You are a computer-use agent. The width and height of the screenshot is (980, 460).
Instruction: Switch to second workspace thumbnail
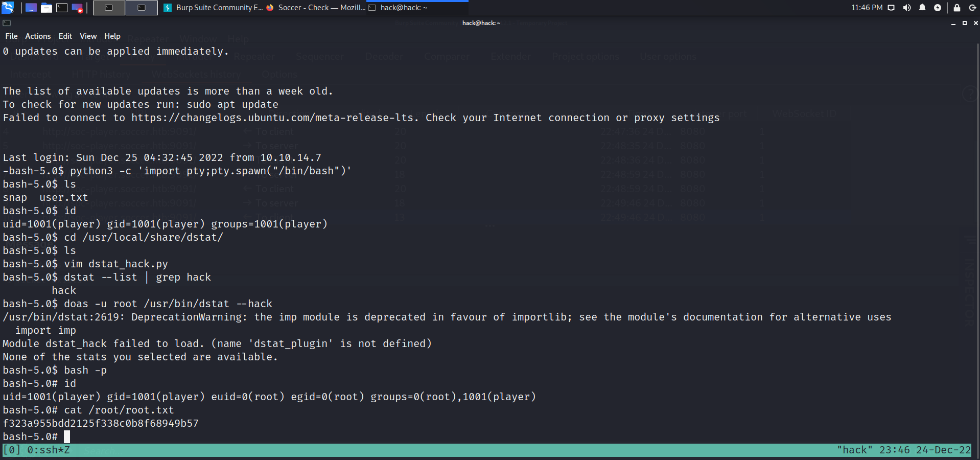coord(142,8)
